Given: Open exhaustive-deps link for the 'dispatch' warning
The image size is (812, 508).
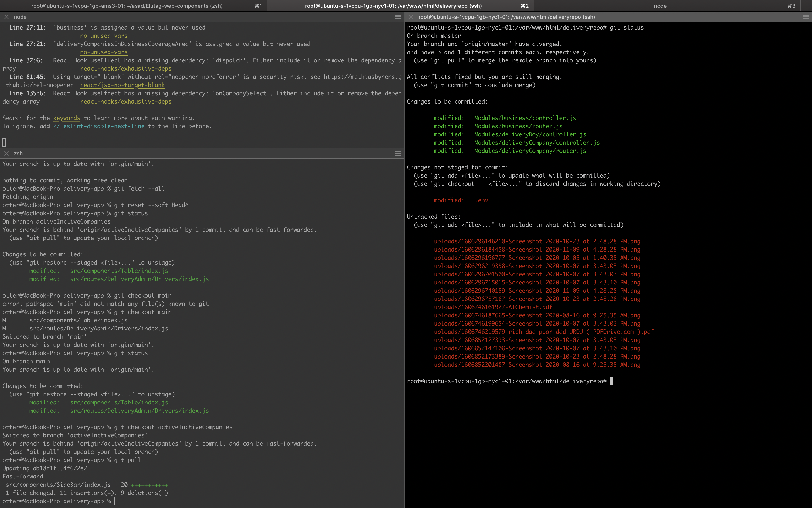Looking at the screenshot, I should 126,68.
